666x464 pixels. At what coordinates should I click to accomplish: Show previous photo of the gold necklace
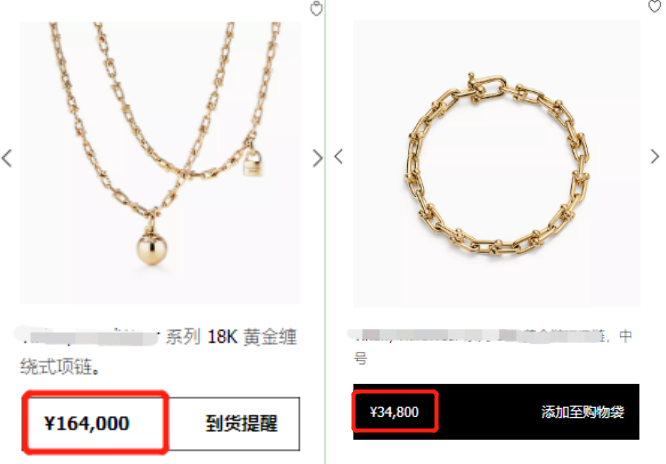7,158
